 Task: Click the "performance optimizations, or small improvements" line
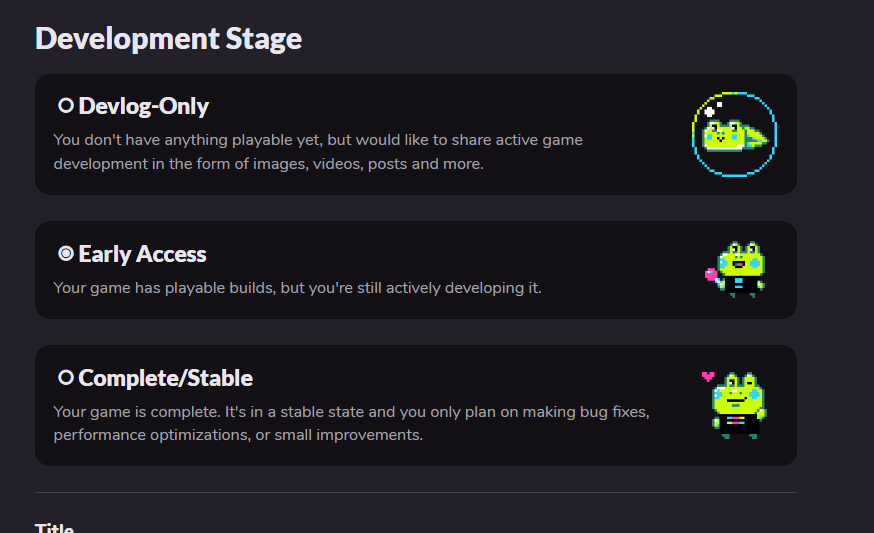tap(238, 435)
